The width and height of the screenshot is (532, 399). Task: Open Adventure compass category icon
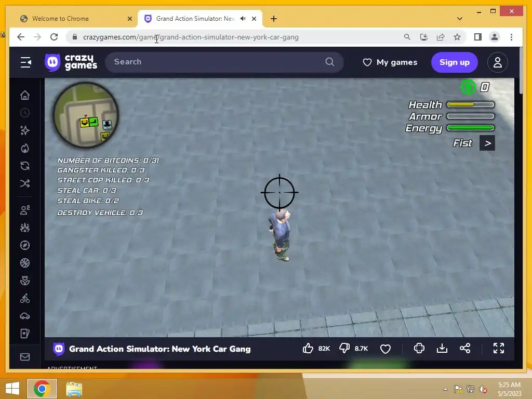[25, 245]
